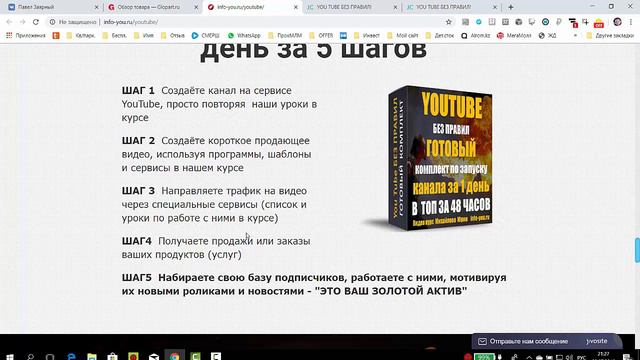Expand the 'Мой сайт' bookmark folder

pos(402,36)
